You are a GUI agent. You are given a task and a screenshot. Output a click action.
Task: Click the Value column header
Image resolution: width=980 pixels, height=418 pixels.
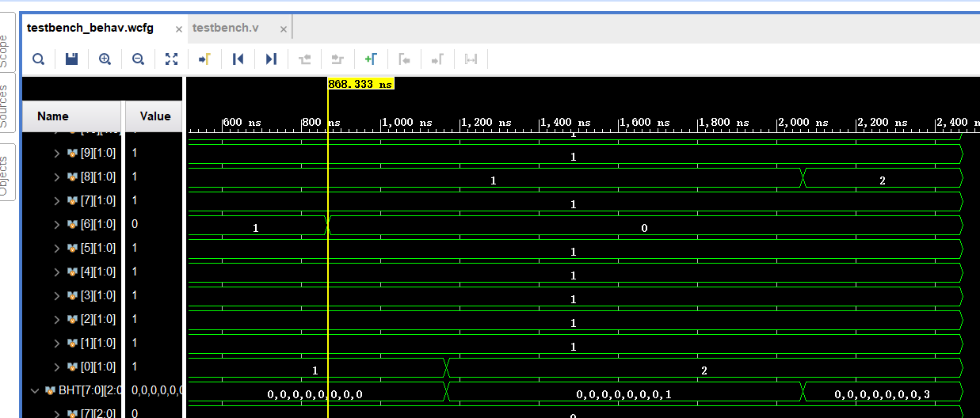point(155,116)
